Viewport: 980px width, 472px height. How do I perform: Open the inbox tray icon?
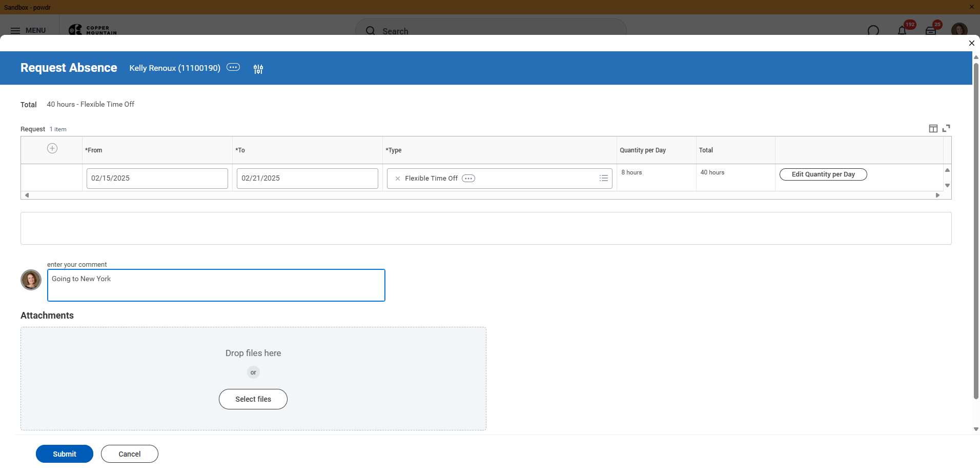coord(931,31)
